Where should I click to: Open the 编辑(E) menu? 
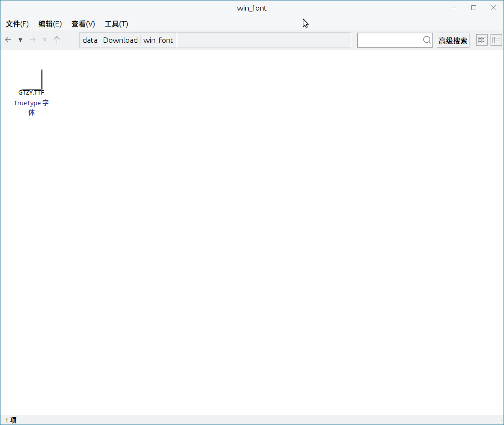(50, 24)
